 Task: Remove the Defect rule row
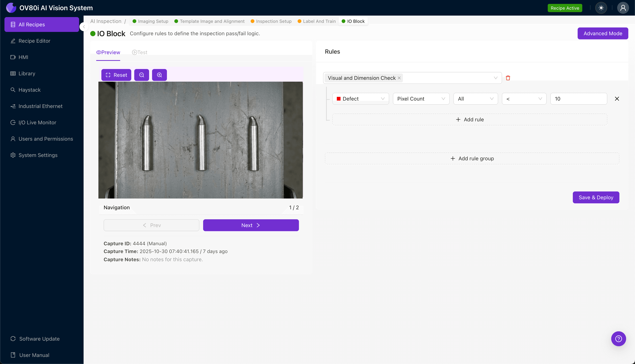(616, 99)
